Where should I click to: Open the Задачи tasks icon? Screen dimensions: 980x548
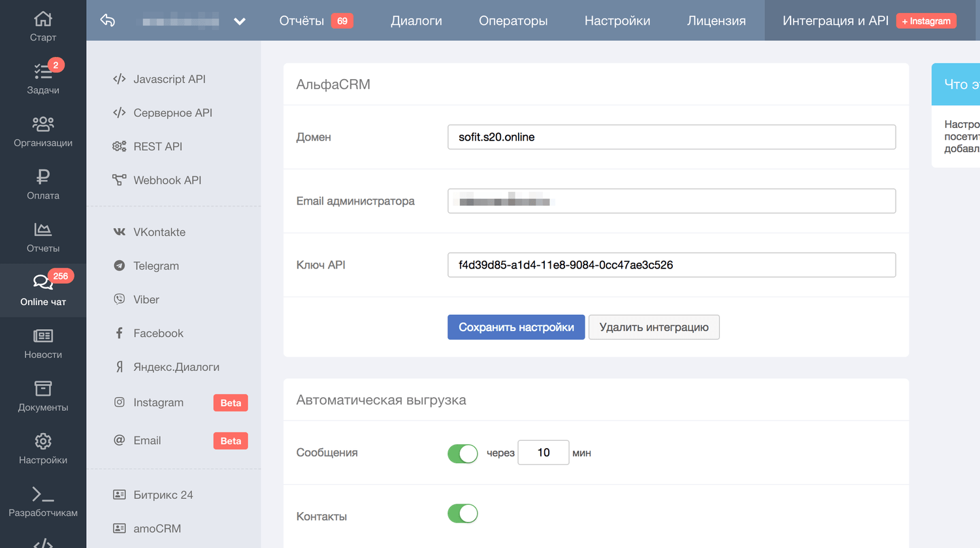click(43, 71)
